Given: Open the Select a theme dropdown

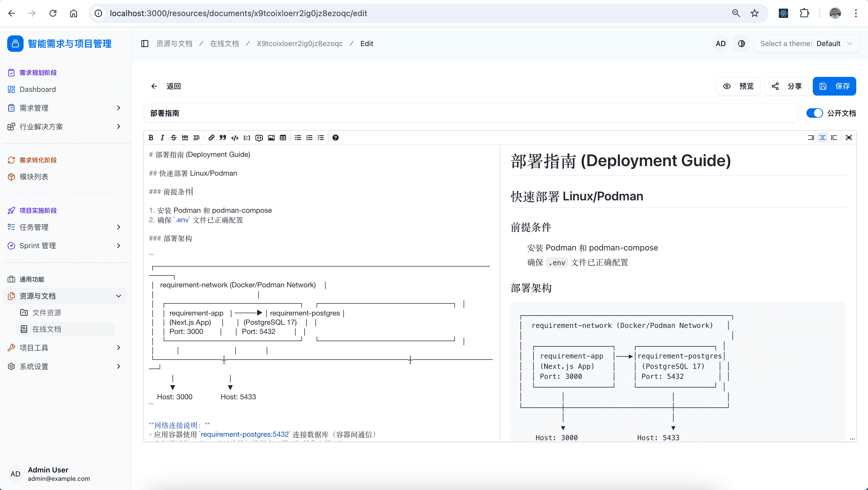Looking at the screenshot, I should coord(806,43).
